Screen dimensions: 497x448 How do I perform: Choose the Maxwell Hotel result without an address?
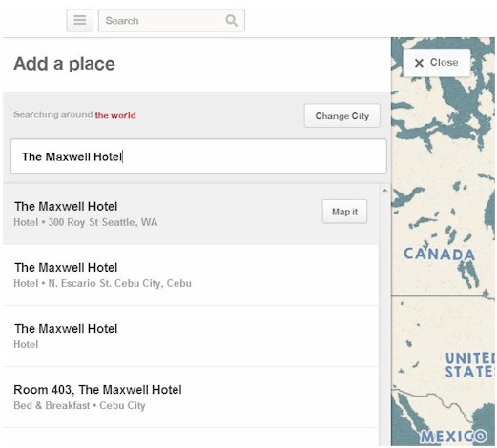[191, 336]
